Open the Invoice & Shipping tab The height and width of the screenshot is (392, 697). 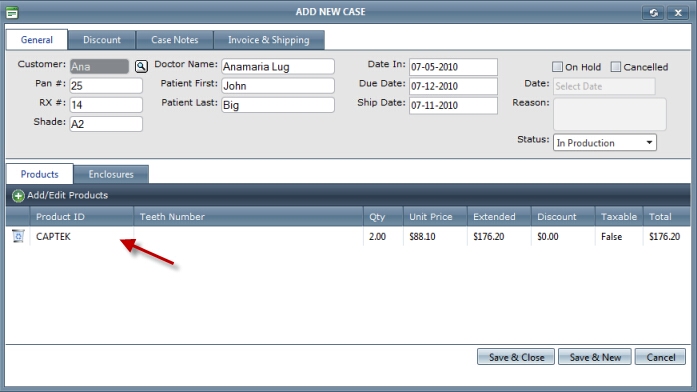pos(269,40)
